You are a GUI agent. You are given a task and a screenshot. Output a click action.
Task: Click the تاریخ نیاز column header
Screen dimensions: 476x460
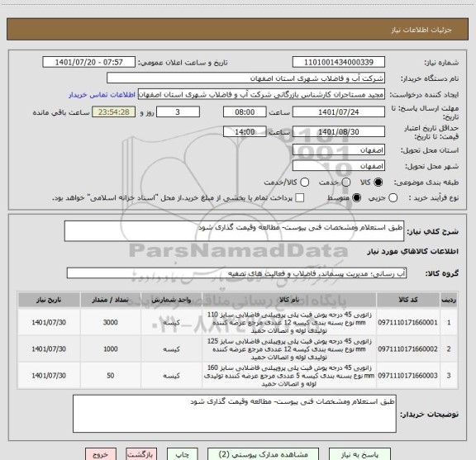click(x=49, y=300)
